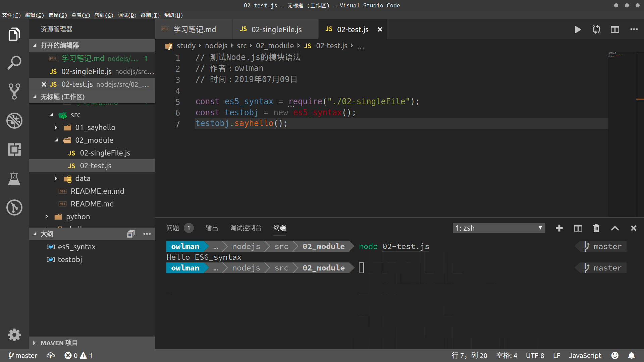Open README.md in explorer
This screenshot has height=362, width=644.
[x=92, y=204]
